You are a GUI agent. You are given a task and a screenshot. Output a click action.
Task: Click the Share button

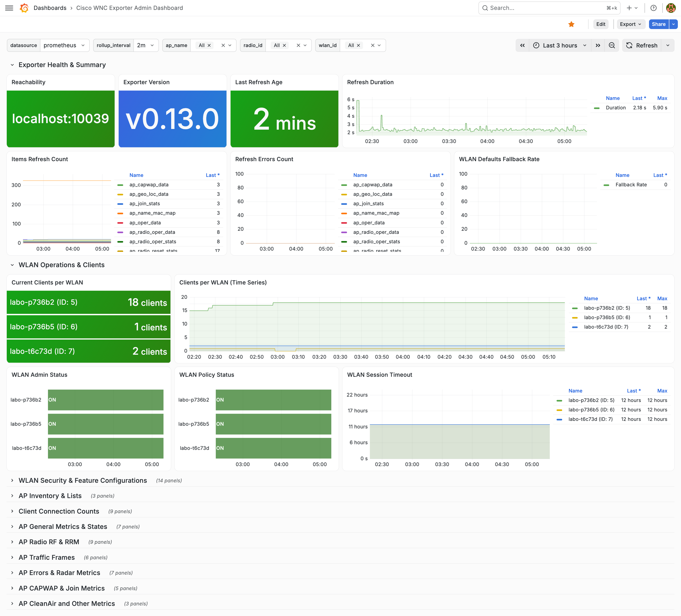point(658,24)
